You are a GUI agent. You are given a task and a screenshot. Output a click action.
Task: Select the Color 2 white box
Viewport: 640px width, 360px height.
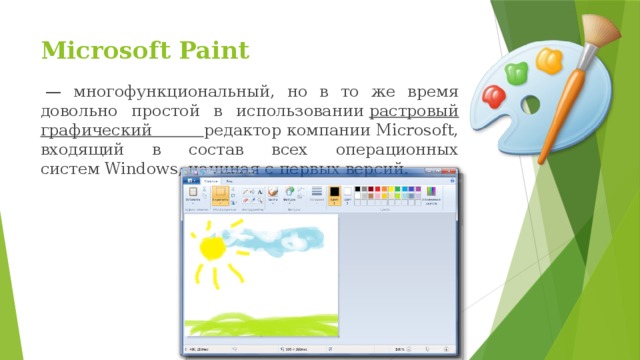pos(347,195)
